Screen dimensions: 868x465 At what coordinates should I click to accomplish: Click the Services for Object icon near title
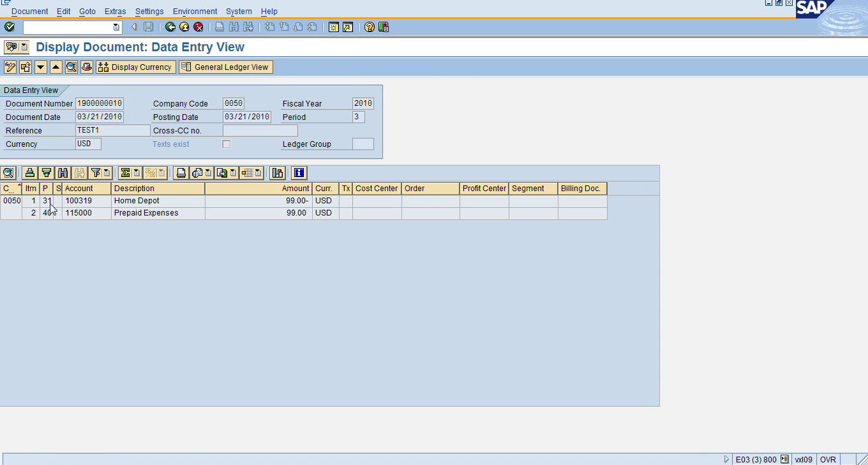click(x=11, y=47)
